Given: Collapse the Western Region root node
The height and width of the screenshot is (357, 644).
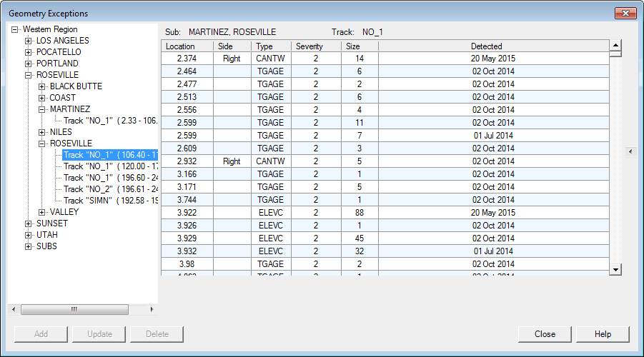Looking at the screenshot, I should pos(15,29).
